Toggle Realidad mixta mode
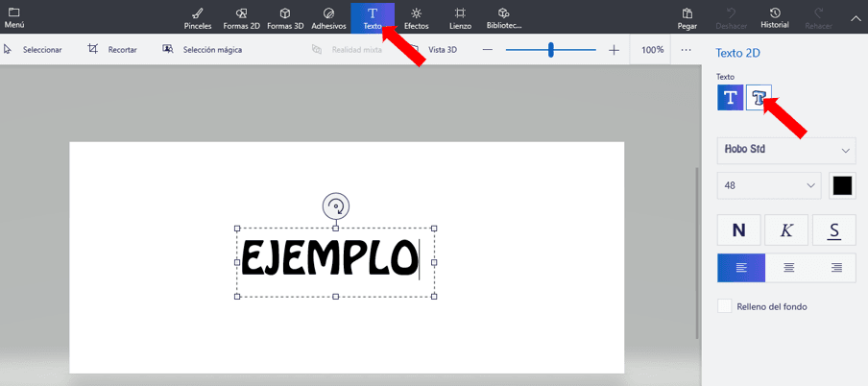Viewport: 868px width, 386px height. coord(347,50)
